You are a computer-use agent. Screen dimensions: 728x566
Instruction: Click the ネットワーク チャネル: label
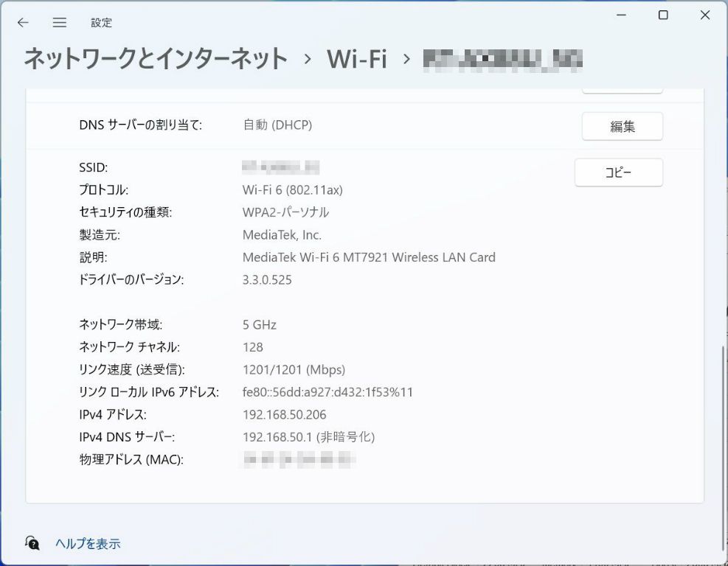point(130,347)
